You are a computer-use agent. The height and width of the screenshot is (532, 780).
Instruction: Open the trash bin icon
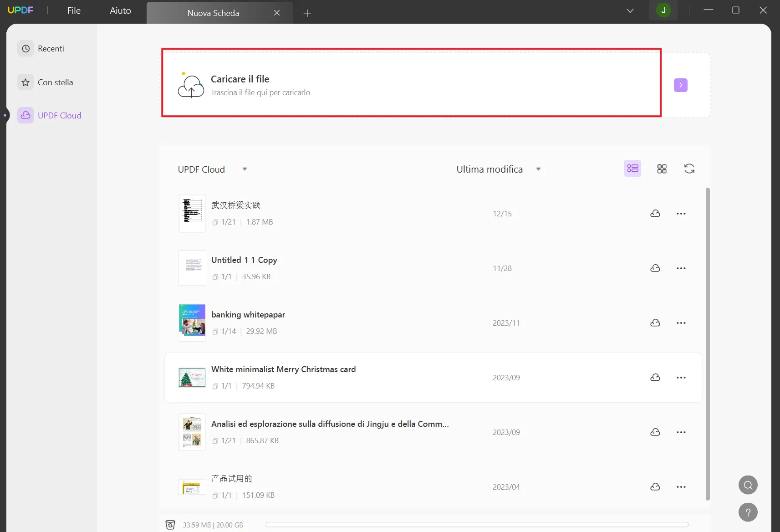pyautogui.click(x=170, y=525)
